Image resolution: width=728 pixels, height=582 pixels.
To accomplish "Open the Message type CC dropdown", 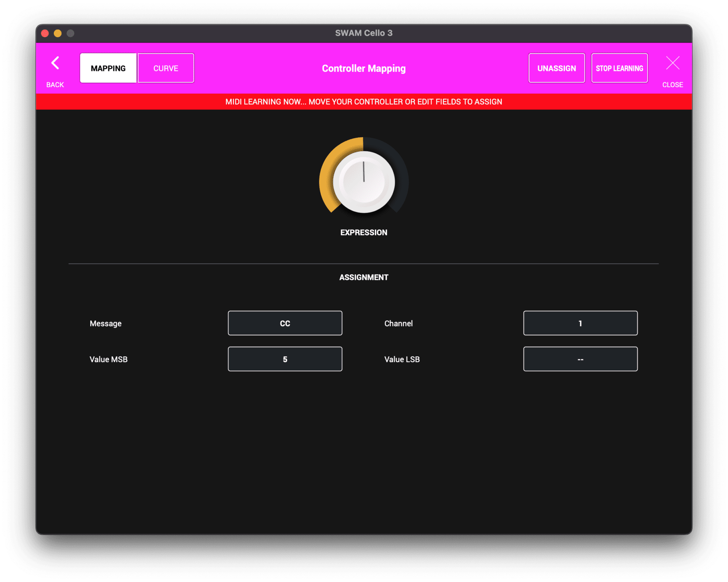I will click(285, 323).
